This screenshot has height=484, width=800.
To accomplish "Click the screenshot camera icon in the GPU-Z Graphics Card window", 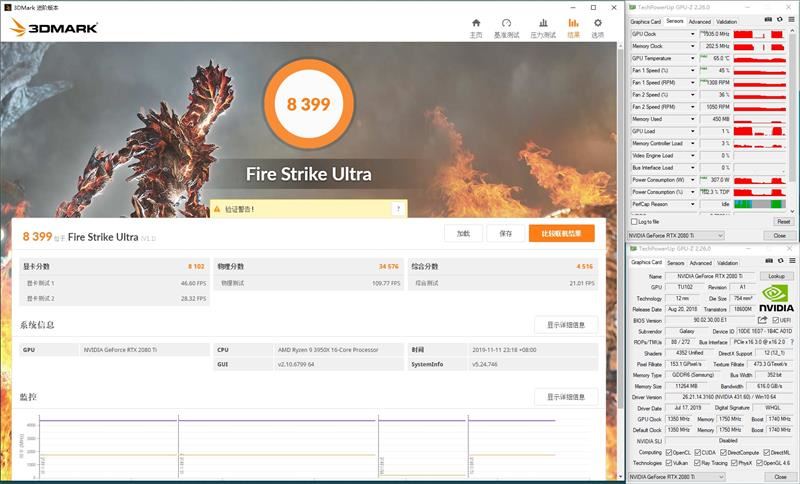I will (x=769, y=261).
